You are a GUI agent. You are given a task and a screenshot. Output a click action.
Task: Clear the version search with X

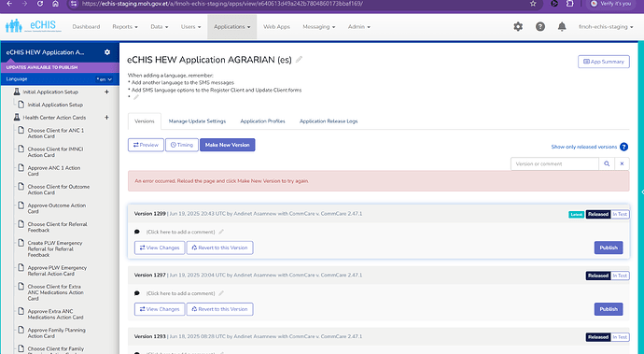pyautogui.click(x=622, y=163)
